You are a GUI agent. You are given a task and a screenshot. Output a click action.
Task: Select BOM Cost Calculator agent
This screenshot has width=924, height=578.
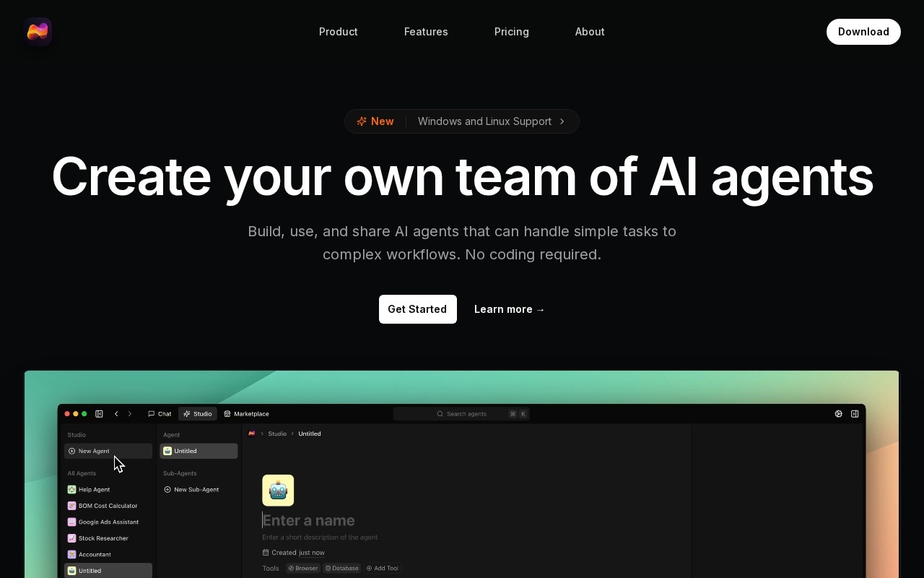pos(108,506)
